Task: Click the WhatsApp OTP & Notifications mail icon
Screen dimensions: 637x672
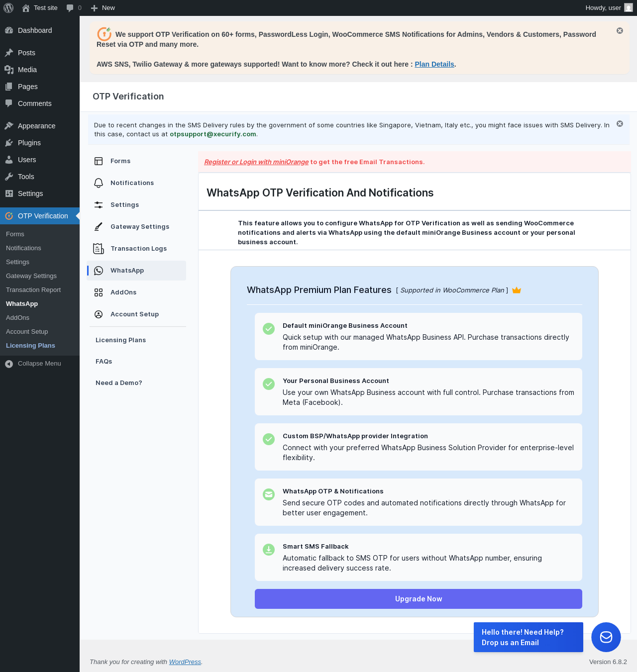Action: click(269, 494)
